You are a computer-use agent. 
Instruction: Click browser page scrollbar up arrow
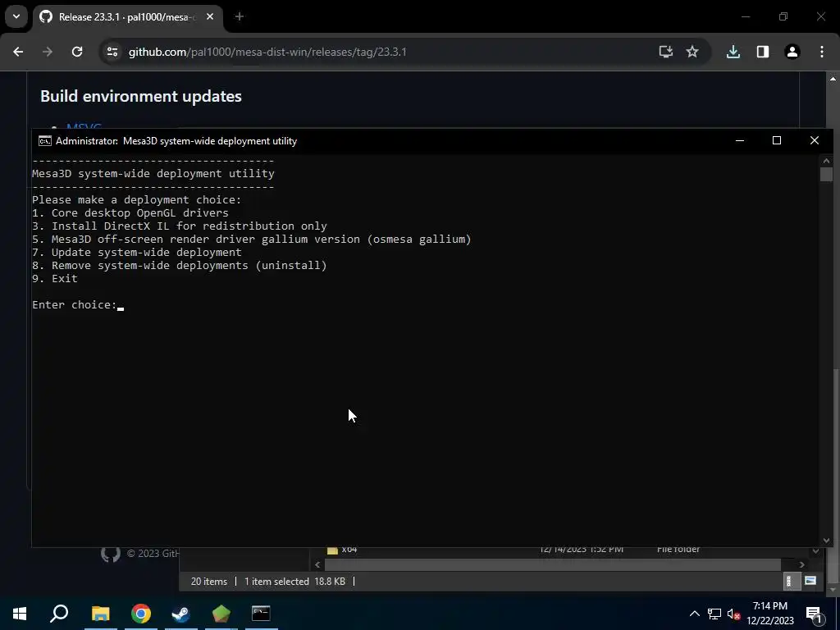click(x=833, y=79)
